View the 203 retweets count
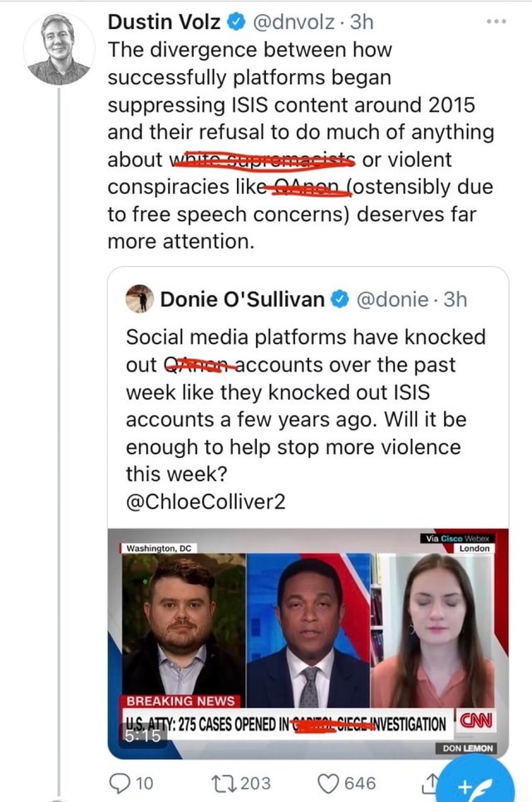The width and height of the screenshot is (532, 802). point(255,783)
